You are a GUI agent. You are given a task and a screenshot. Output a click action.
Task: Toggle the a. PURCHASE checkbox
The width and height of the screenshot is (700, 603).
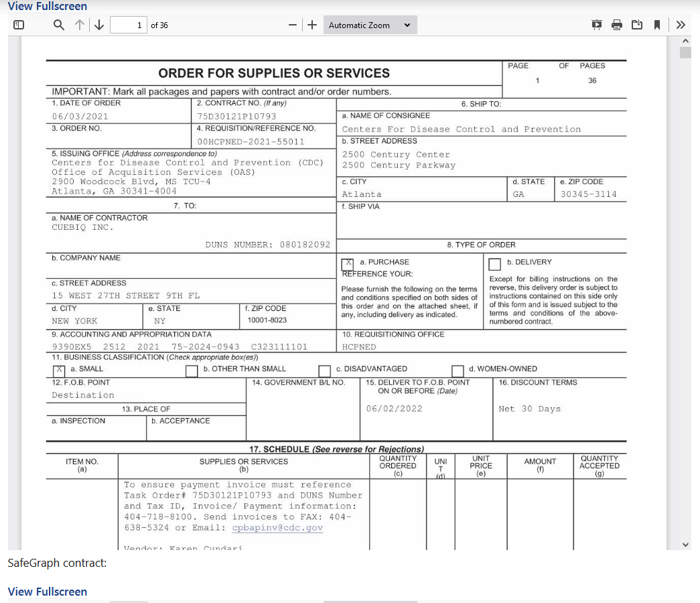pyautogui.click(x=348, y=264)
